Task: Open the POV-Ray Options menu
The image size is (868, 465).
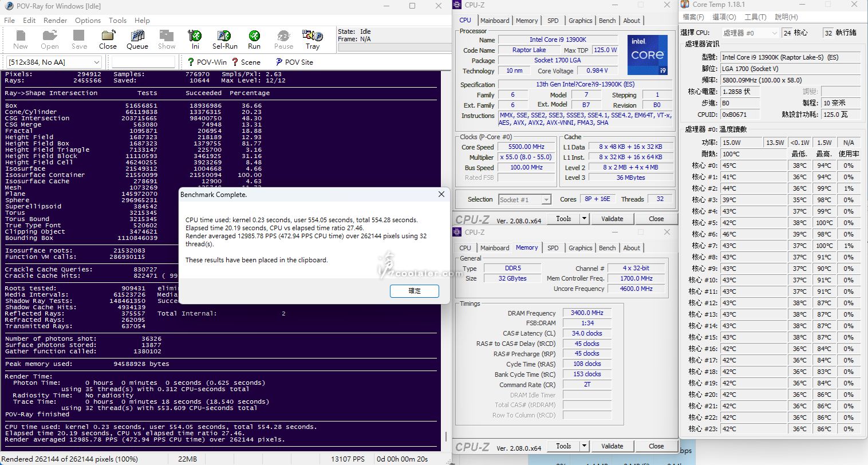Action: point(88,20)
